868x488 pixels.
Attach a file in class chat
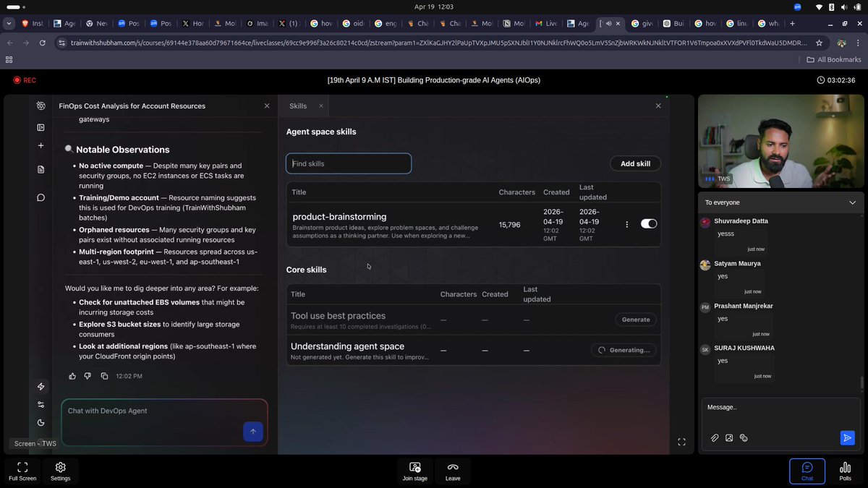(x=715, y=437)
